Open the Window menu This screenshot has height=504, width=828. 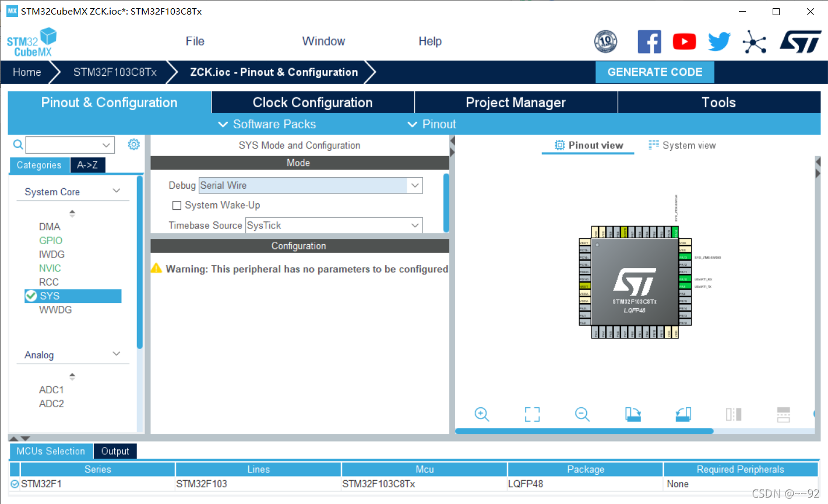pos(323,41)
